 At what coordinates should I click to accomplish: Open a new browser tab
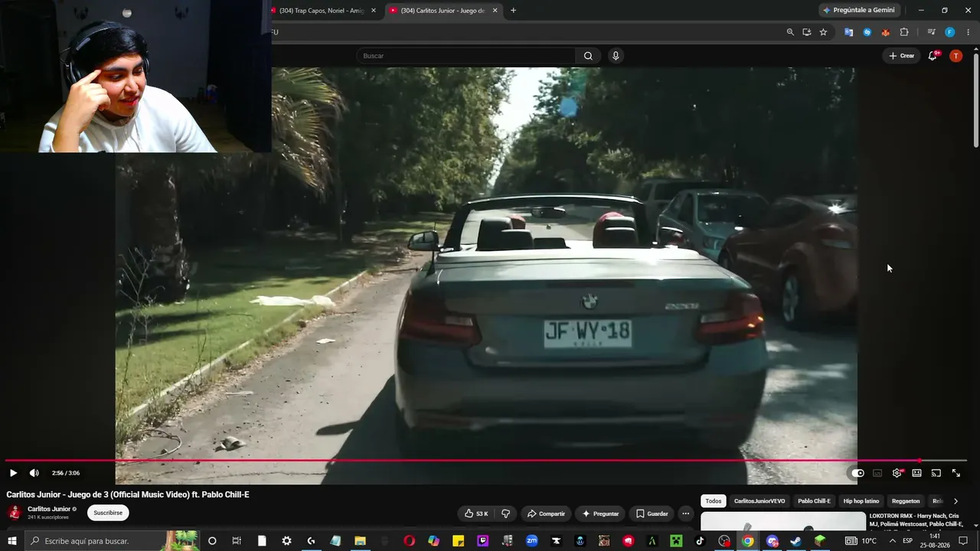click(513, 11)
